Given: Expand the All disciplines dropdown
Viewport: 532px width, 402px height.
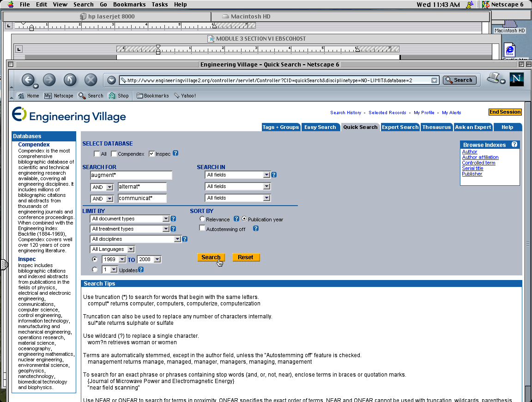Looking at the screenshot, I should (135, 239).
